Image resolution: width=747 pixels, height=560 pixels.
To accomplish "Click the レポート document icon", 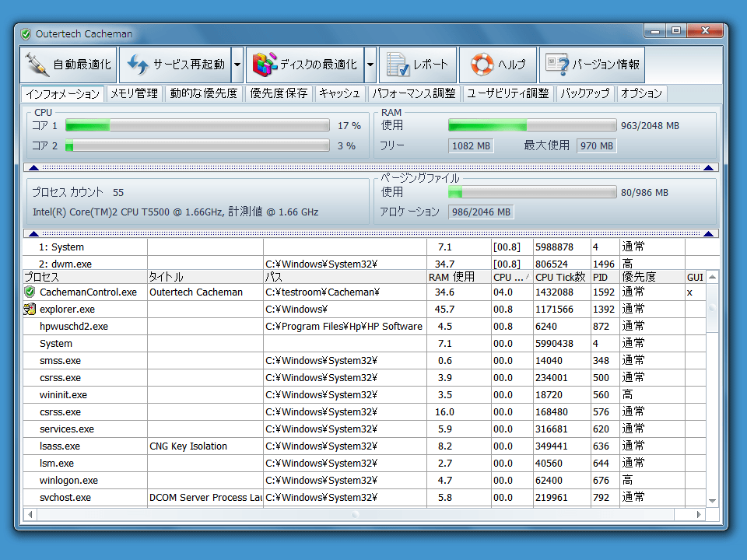I will tap(398, 65).
